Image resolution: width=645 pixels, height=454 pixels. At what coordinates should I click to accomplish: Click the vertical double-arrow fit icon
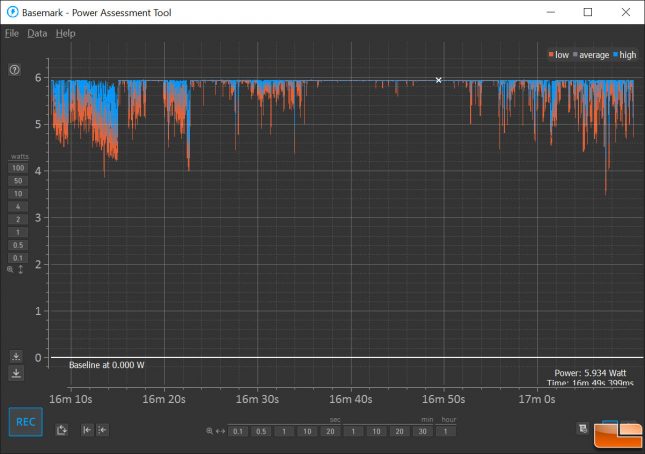point(21,270)
